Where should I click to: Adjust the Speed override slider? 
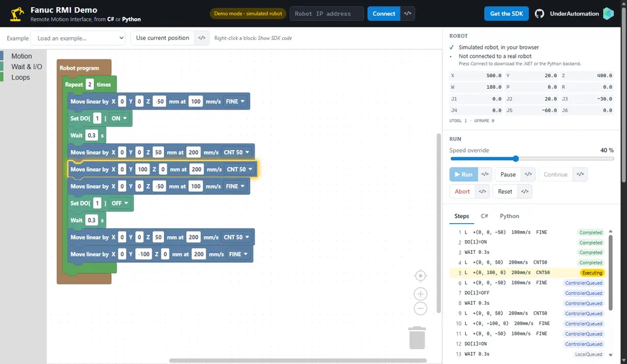(532, 159)
